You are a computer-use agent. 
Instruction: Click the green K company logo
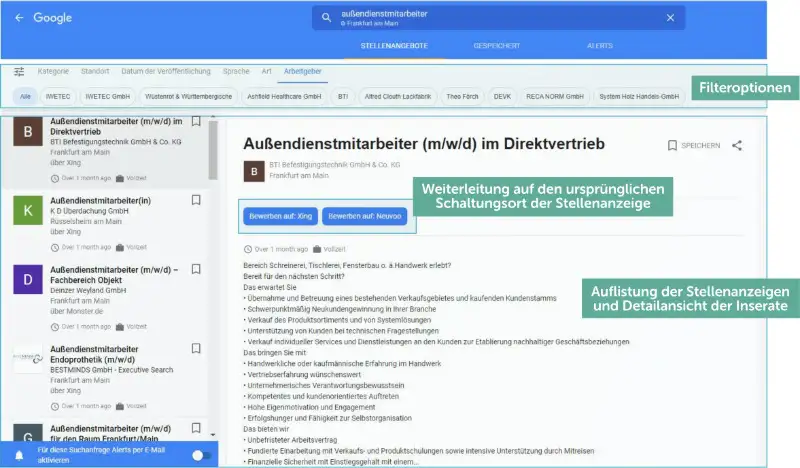(x=28, y=210)
